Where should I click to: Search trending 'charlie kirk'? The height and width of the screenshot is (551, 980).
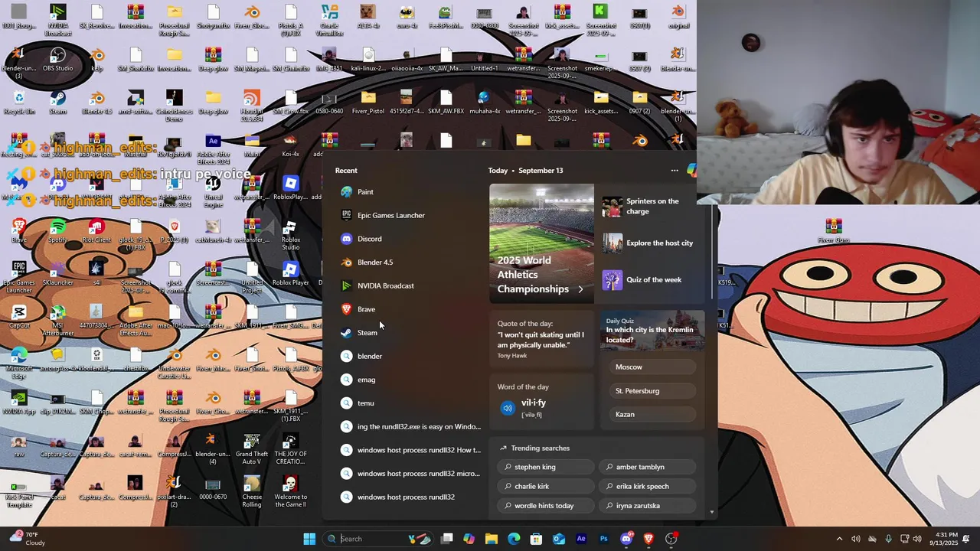click(x=545, y=487)
